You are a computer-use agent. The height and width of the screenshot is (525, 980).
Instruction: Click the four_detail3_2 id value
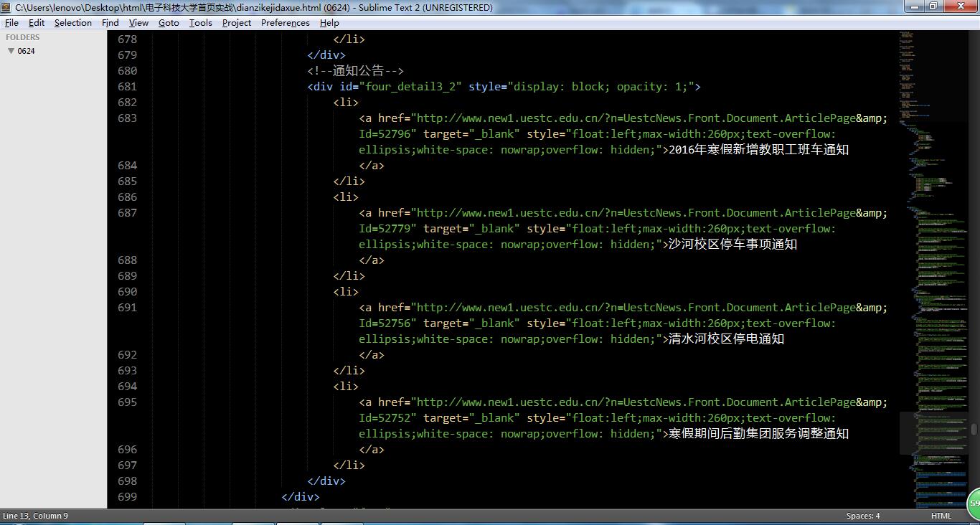[x=414, y=87]
